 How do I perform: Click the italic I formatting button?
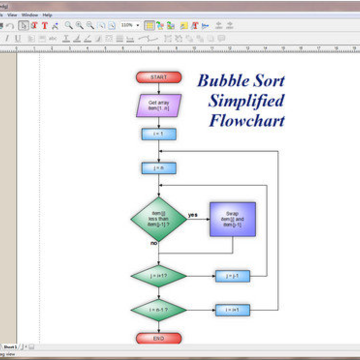point(7,39)
